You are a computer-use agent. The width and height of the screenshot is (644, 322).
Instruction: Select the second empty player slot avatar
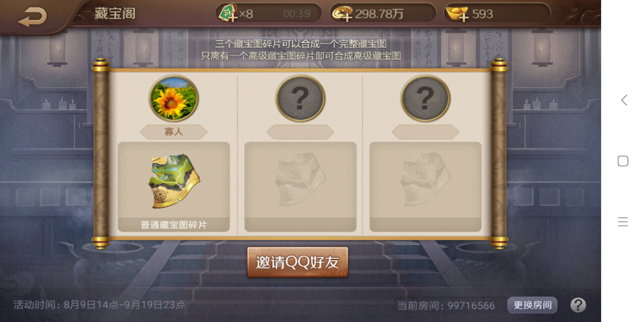pos(301,98)
